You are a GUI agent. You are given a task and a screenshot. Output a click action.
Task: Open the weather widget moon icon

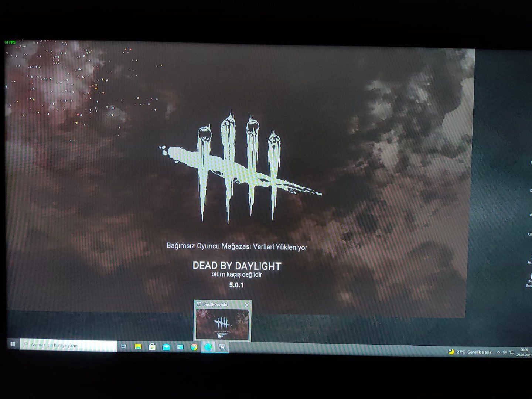pyautogui.click(x=451, y=352)
